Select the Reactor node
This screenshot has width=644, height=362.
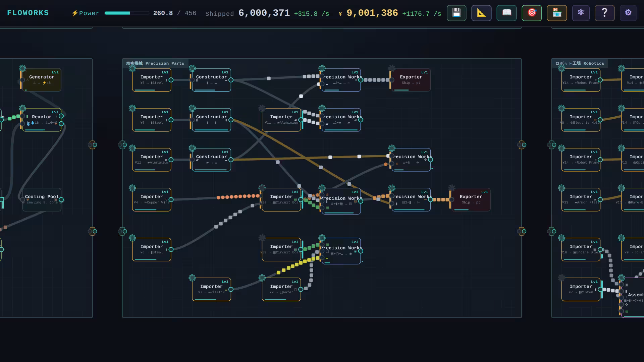click(42, 120)
